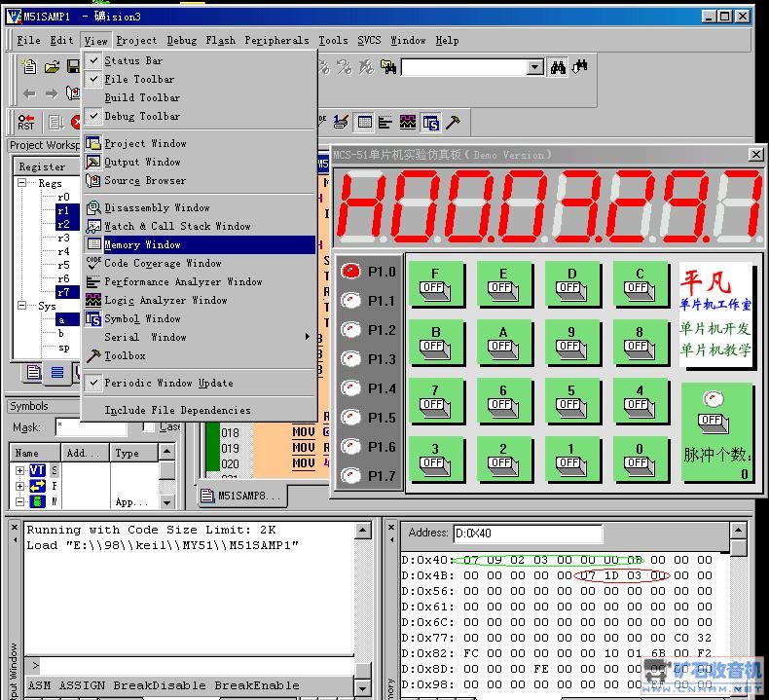Screen dimensions: 769x700
Task: Select Watch & Call Stack Window
Action: coord(200,226)
